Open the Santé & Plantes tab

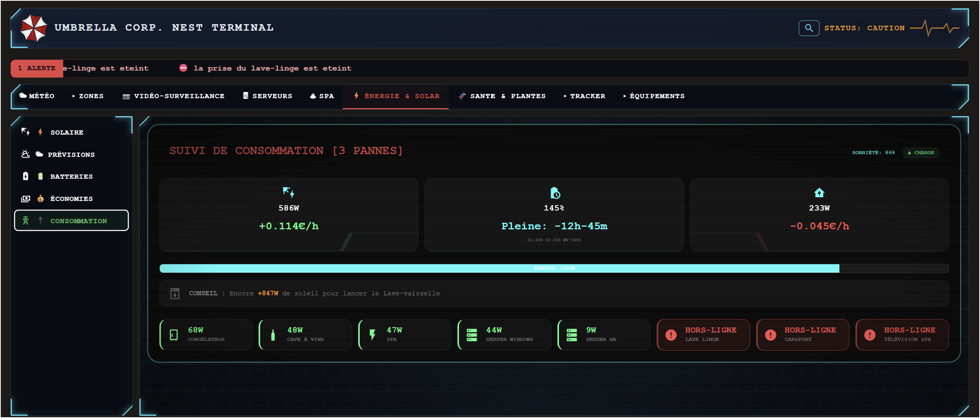pos(502,96)
